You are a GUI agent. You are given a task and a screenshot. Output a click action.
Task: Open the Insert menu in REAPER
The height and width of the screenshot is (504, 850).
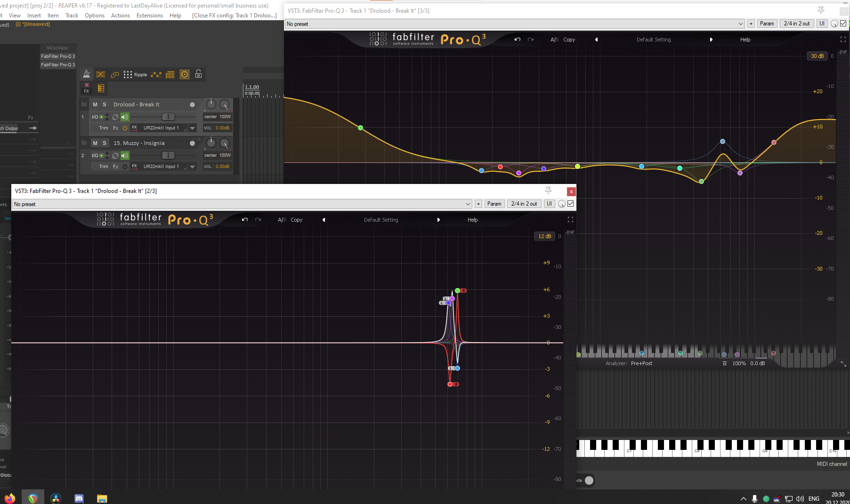click(x=34, y=16)
